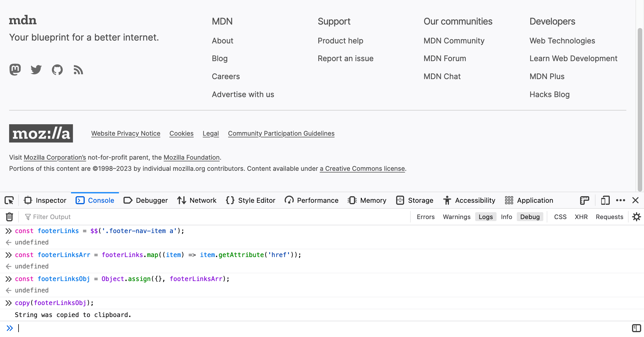Open the Application tab
This screenshot has height=337, width=644.
529,200
